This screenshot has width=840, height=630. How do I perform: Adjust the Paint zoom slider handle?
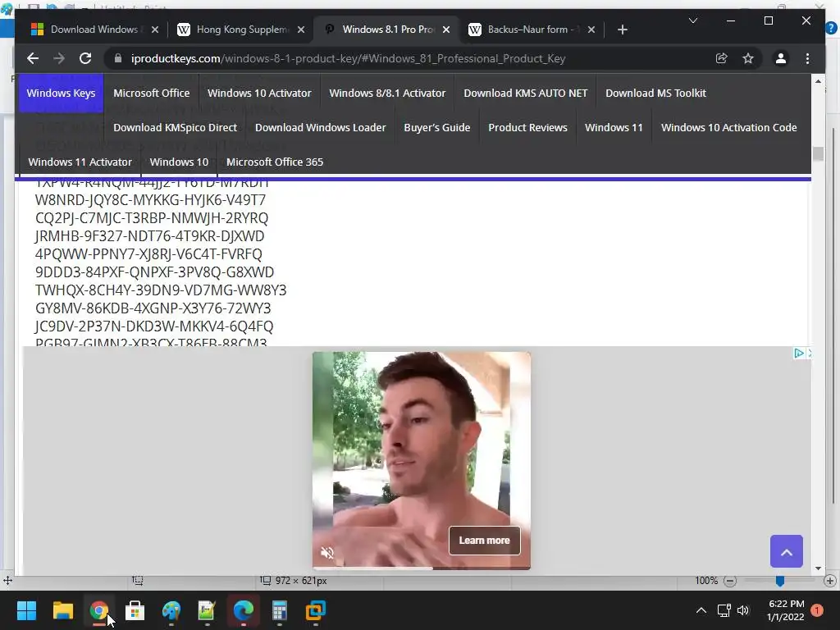coord(780,581)
